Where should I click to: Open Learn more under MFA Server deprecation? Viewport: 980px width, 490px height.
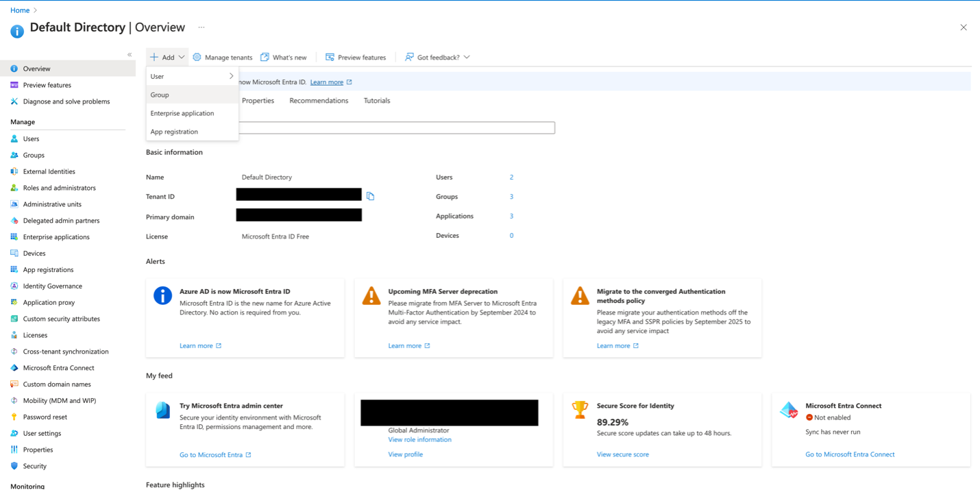409,345
